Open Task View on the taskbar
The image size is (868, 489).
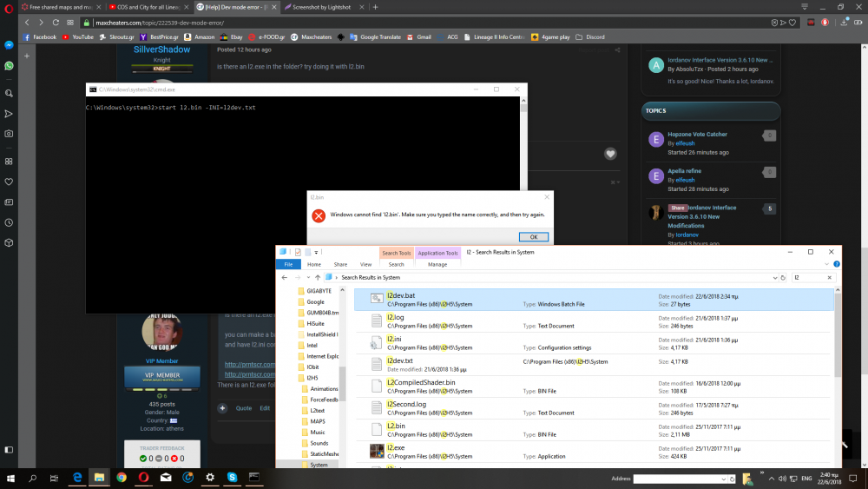click(54, 478)
